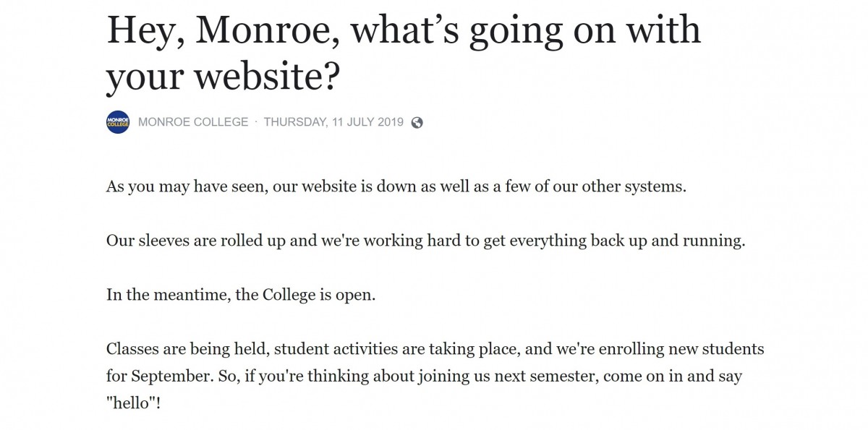868x430 pixels.
Task: Click the word "September" in last paragraph
Action: click(165, 377)
